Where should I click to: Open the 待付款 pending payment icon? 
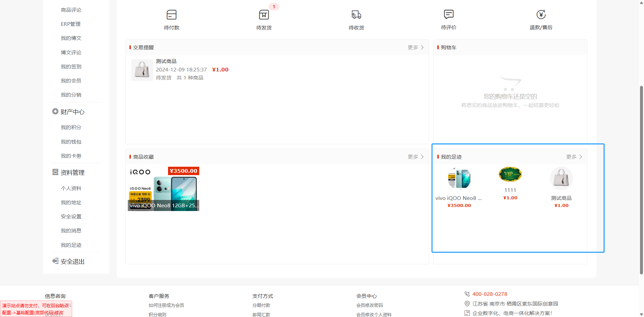(171, 15)
